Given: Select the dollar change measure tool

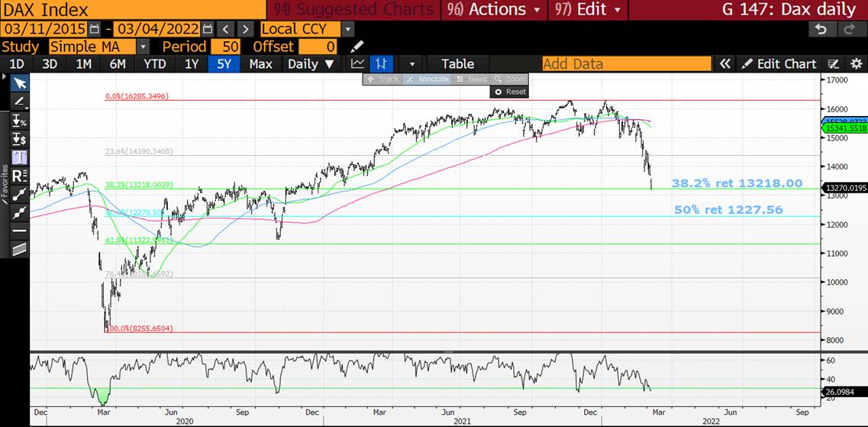Looking at the screenshot, I should click(x=20, y=138).
